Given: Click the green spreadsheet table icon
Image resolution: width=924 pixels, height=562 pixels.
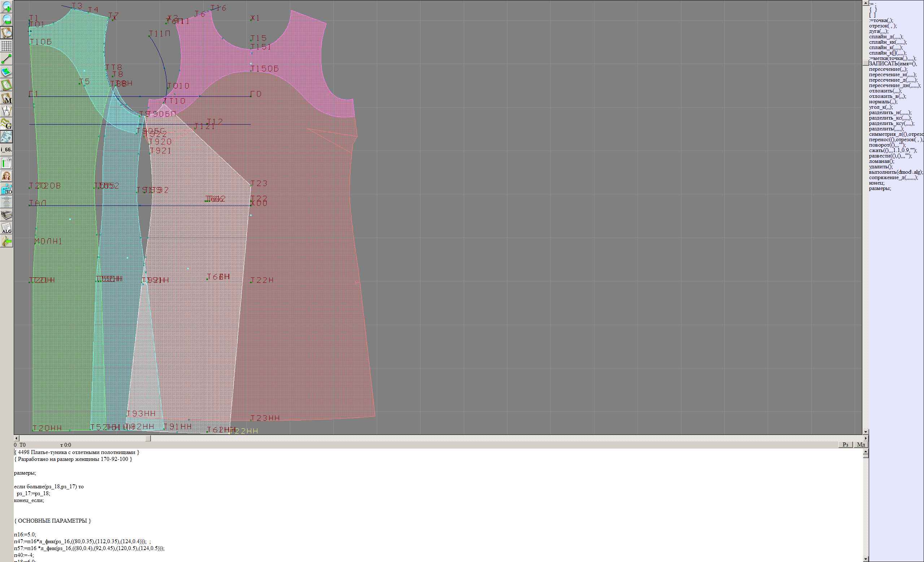Looking at the screenshot, I should tap(6, 163).
